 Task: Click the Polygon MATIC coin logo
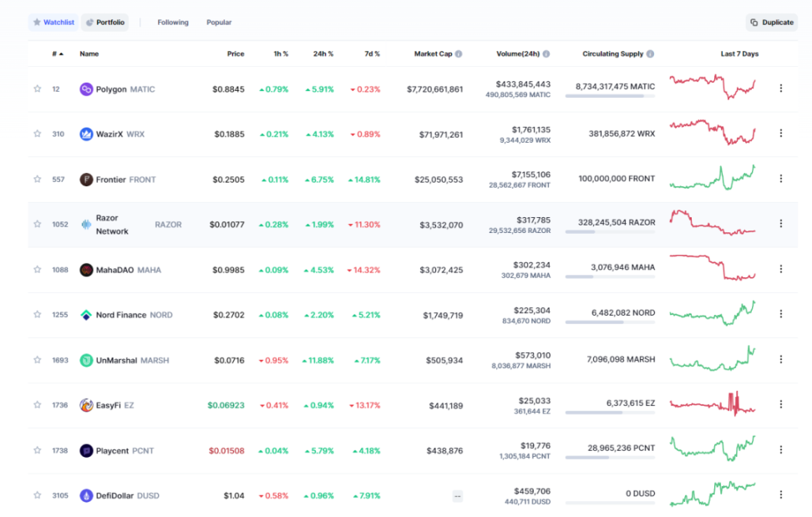(86, 89)
